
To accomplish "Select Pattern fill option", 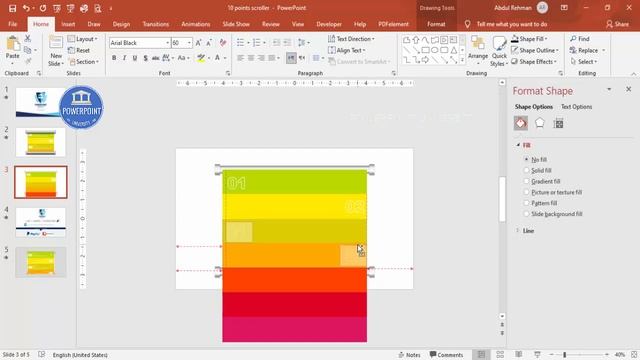I will (541, 203).
